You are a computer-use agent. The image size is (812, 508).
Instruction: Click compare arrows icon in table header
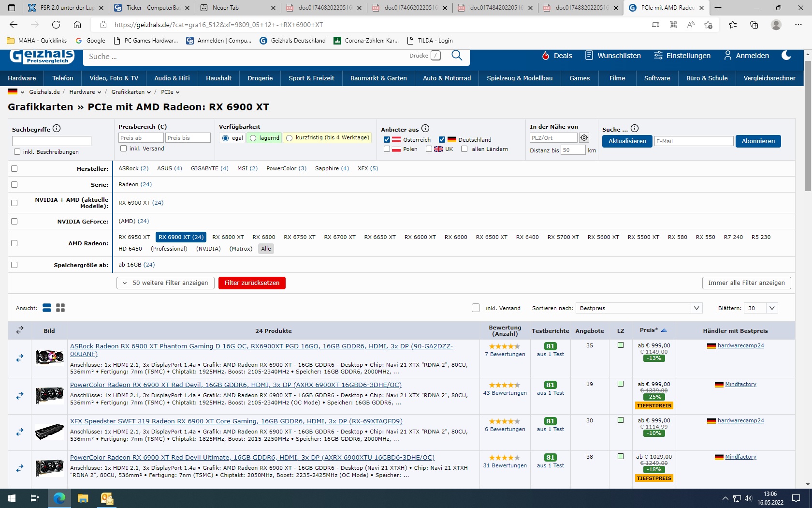20,330
